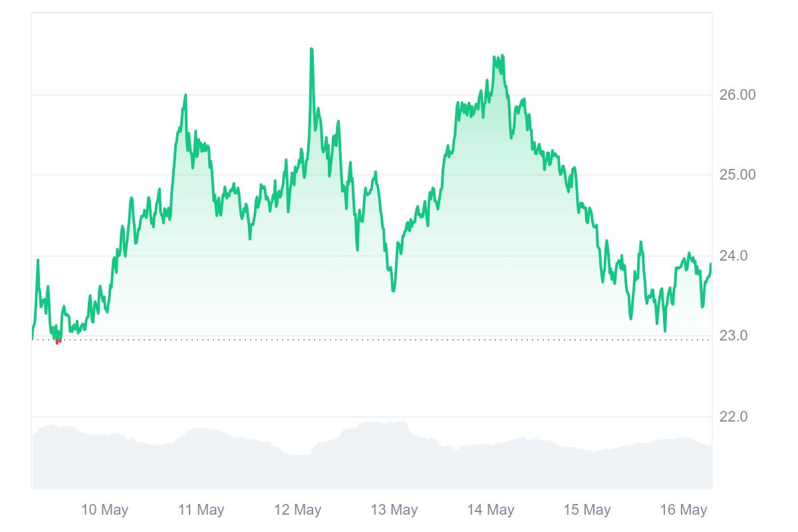Click the 16 May date label

pyautogui.click(x=683, y=510)
